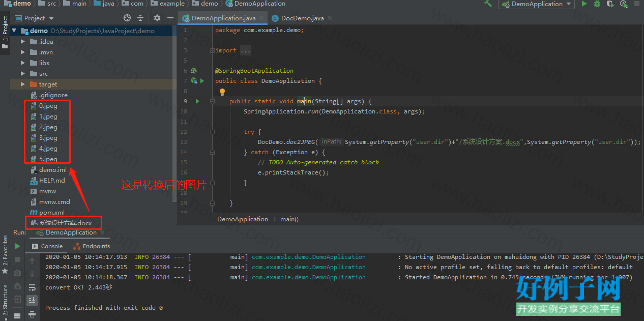
Task: Hide the Project panel with minus icon
Action: coord(170,18)
